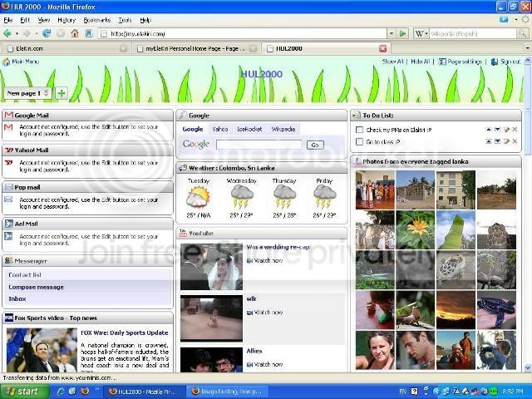
Task: Stop page loading with the Stop icon
Action: (x=61, y=33)
